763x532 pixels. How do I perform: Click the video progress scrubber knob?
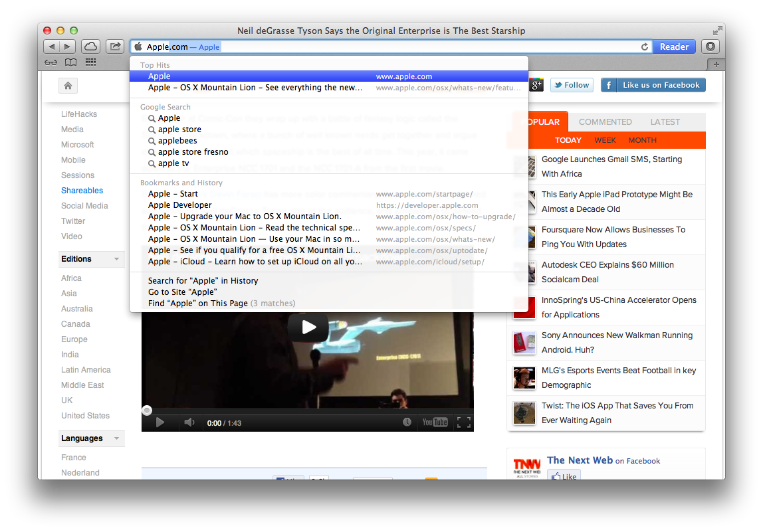tap(147, 410)
